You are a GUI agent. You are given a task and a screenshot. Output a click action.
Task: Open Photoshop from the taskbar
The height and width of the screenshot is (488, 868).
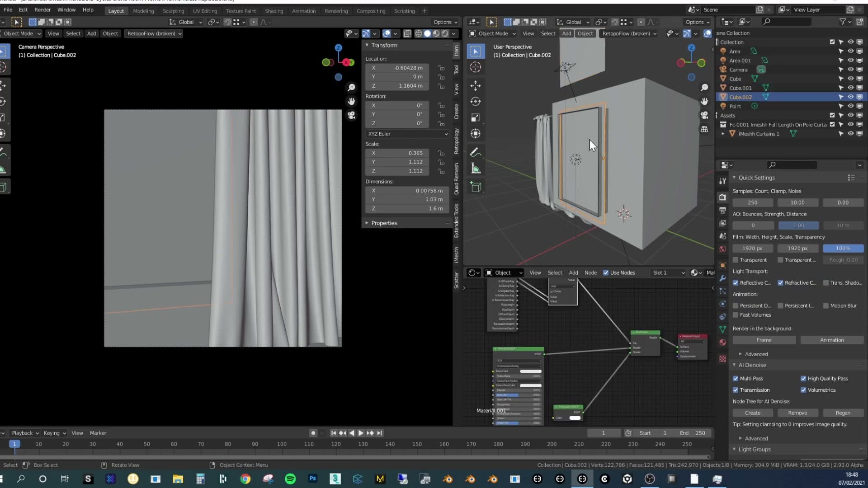pos(313,479)
